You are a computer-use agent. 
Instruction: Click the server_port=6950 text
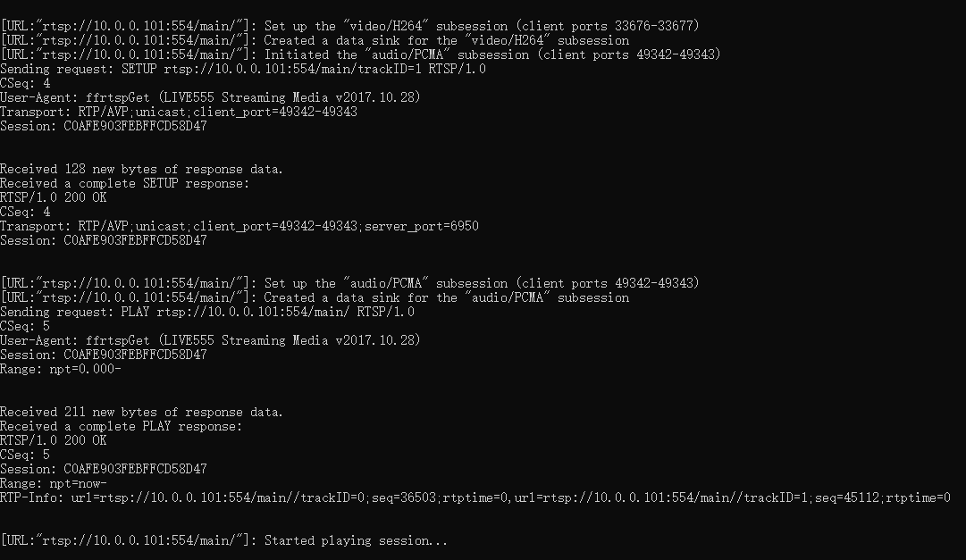(x=422, y=226)
